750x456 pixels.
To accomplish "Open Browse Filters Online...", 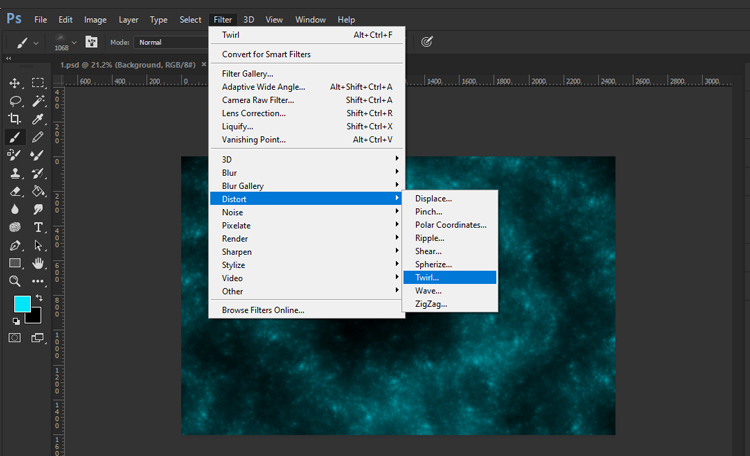I will pyautogui.click(x=306, y=310).
